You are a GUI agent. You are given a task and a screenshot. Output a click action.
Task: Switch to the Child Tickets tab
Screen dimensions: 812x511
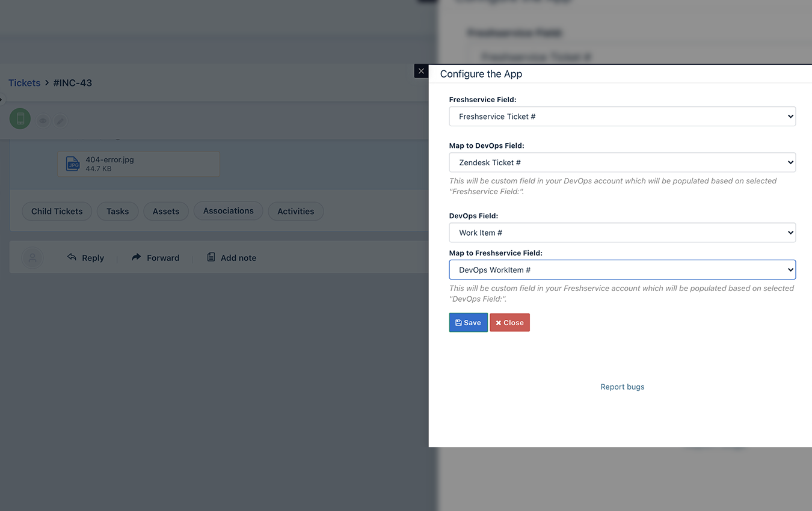pyautogui.click(x=57, y=211)
